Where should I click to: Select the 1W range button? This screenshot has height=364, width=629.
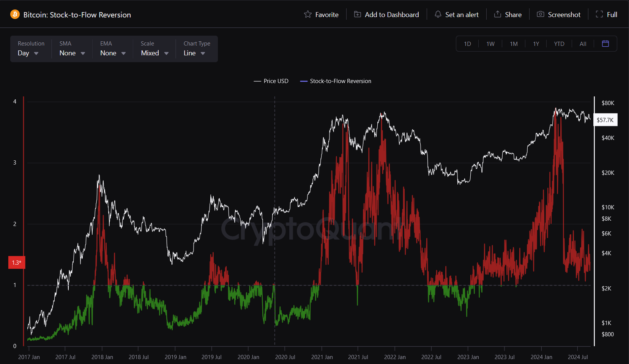(x=490, y=44)
